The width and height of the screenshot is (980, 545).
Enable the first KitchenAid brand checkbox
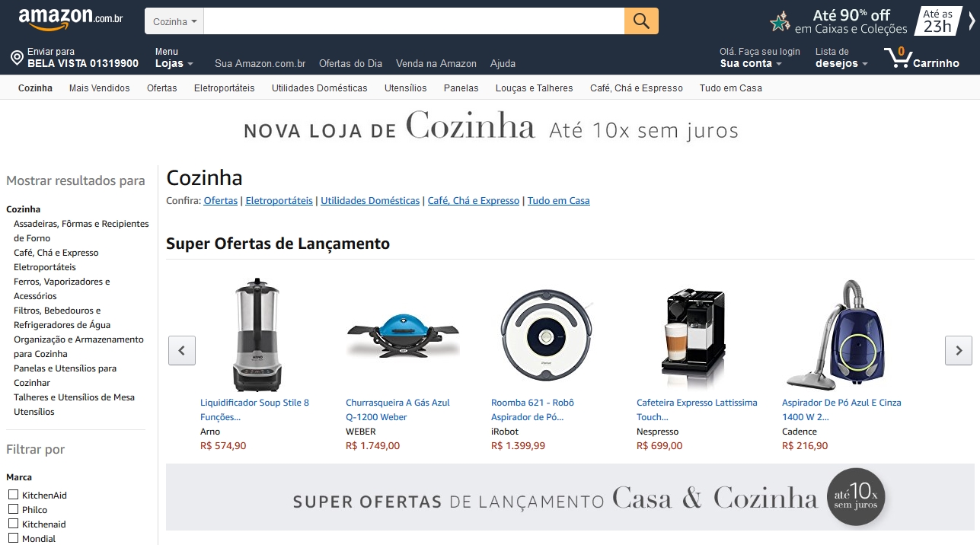point(13,495)
